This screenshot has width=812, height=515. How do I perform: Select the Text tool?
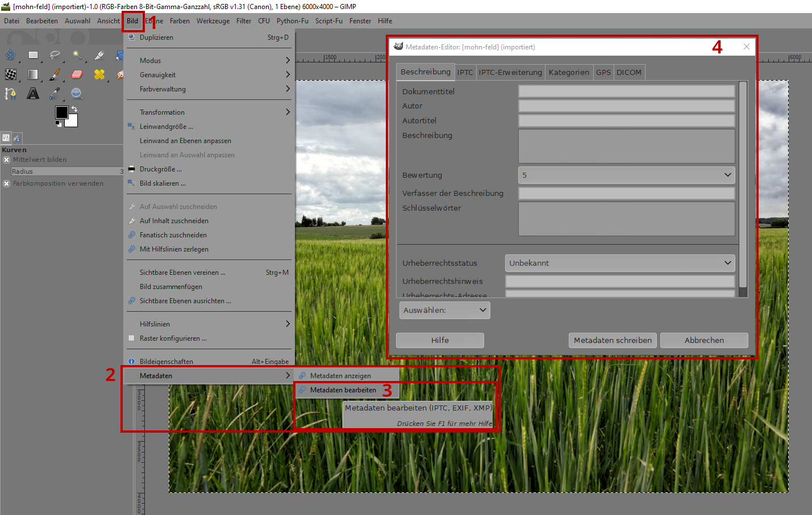click(33, 94)
